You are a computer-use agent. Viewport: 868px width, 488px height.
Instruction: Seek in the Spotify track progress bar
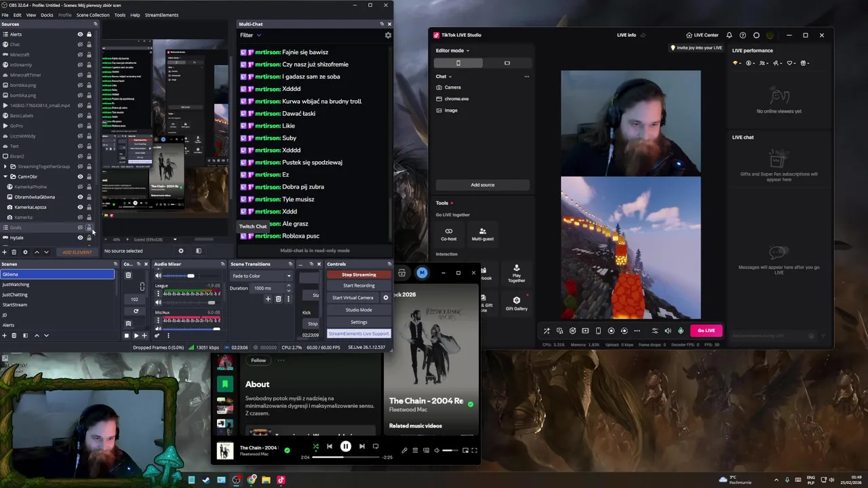pos(346,457)
